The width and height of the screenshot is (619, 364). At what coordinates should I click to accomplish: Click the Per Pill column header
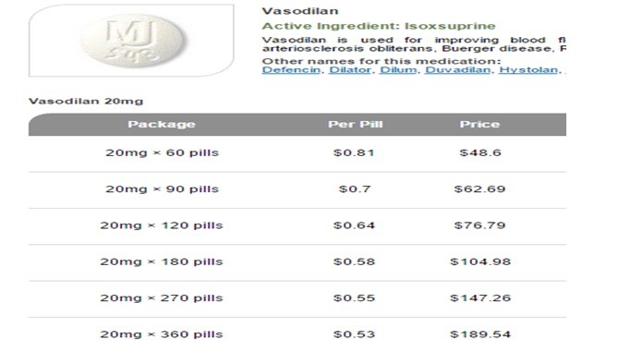356,125
